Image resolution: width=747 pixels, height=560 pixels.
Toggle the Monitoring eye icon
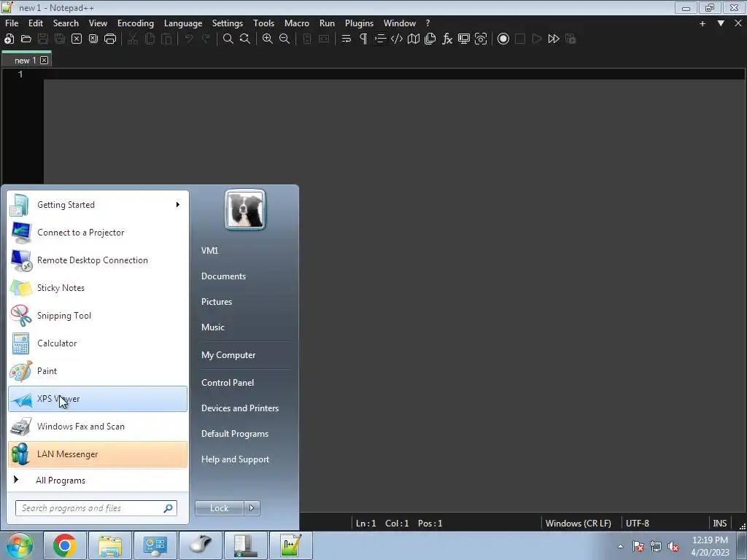coord(481,39)
